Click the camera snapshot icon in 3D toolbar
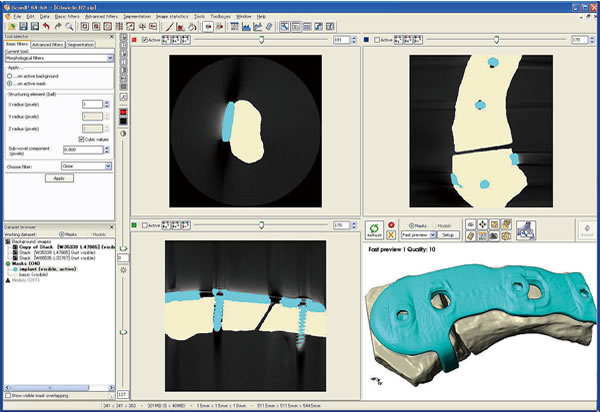 494,236
